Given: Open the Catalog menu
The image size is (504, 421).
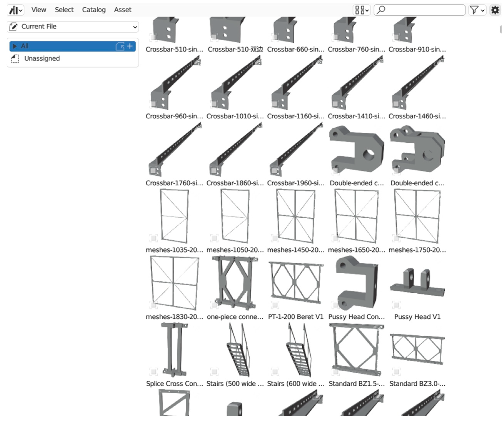Looking at the screenshot, I should pos(94,10).
